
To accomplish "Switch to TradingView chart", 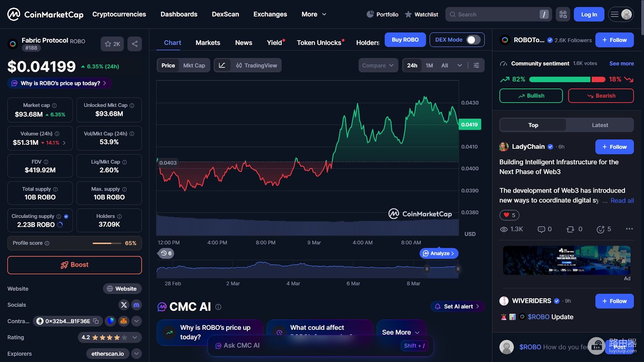I will 256,65.
